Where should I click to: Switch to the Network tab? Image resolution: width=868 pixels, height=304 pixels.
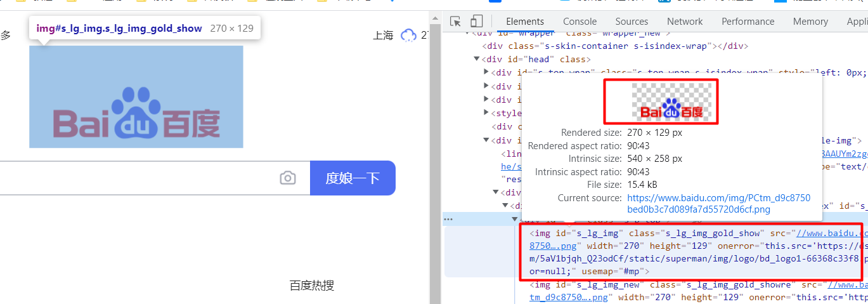pos(685,21)
